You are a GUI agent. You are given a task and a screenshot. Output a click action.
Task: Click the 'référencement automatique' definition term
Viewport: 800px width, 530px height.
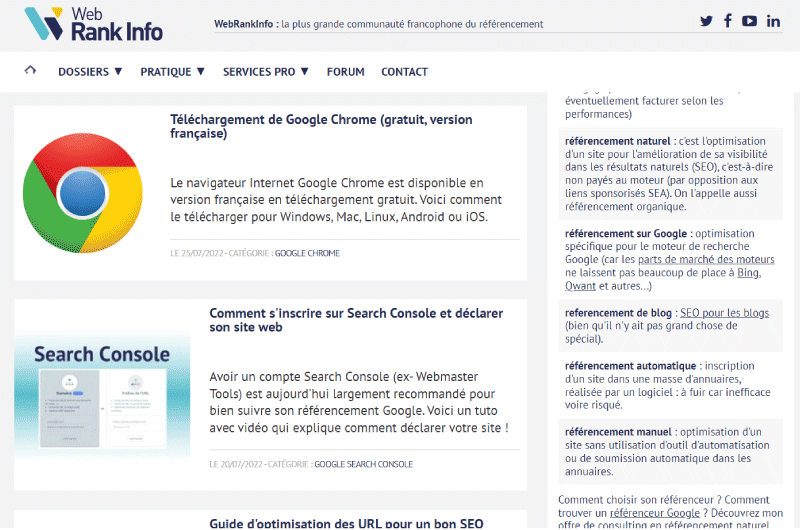point(630,366)
